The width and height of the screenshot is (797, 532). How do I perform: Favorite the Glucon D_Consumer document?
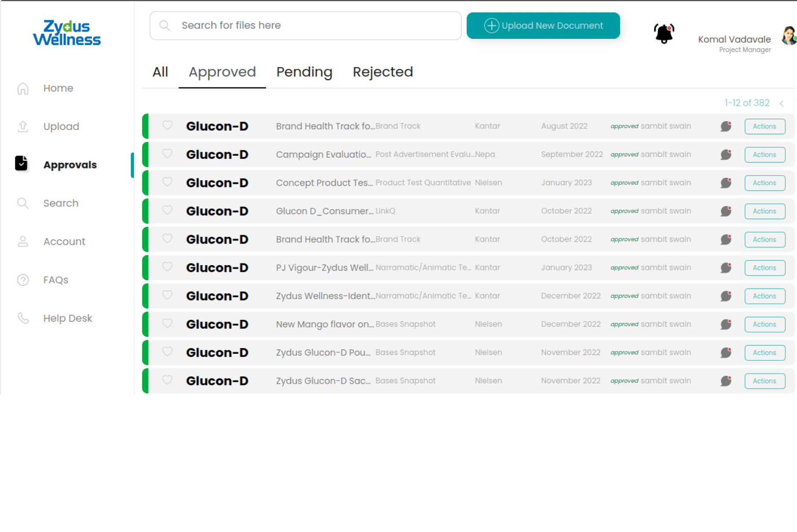(167, 210)
